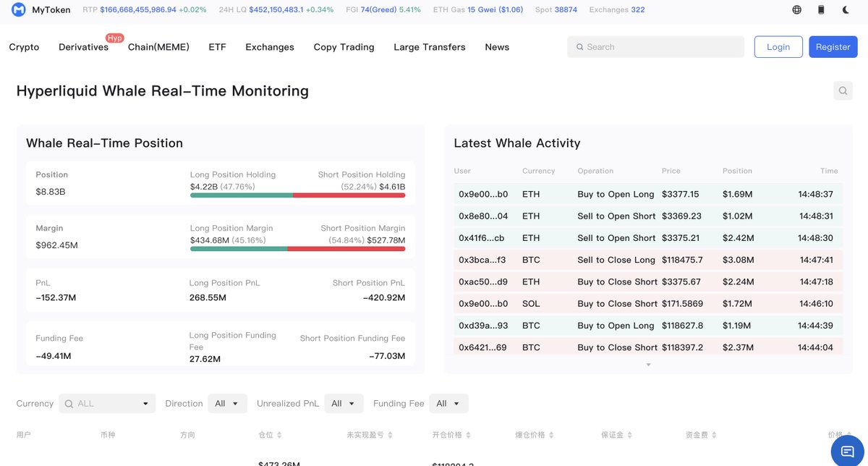
Task: Click the magnifier icon in Currency filter
Action: pyautogui.click(x=69, y=404)
